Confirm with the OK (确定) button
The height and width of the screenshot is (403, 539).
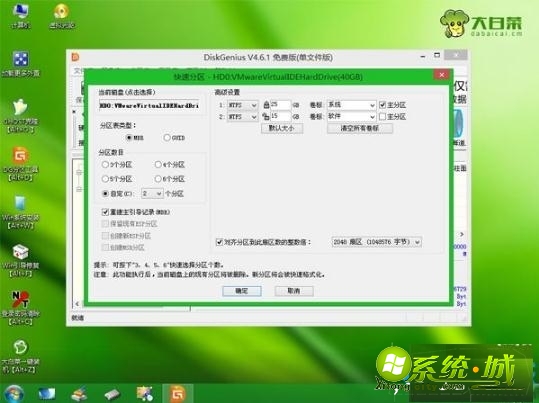[242, 291]
